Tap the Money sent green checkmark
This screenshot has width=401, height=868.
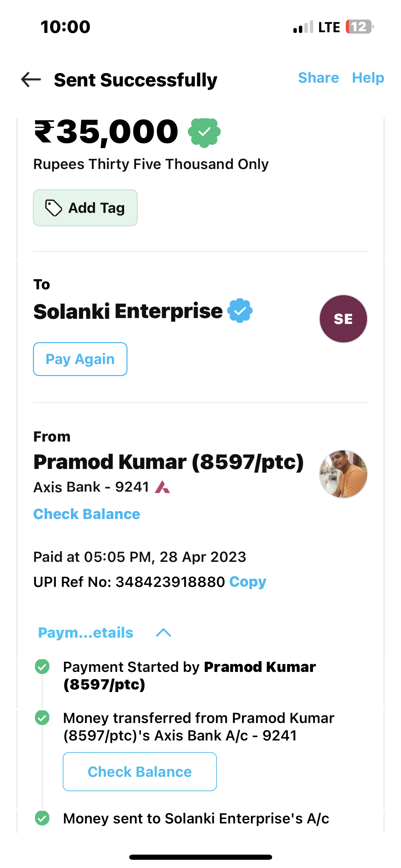(42, 818)
